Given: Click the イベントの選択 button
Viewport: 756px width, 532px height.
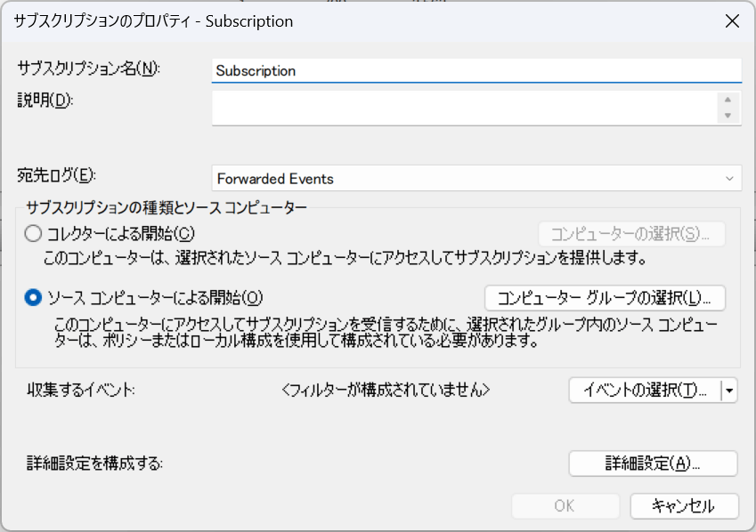Looking at the screenshot, I should pos(645,390).
